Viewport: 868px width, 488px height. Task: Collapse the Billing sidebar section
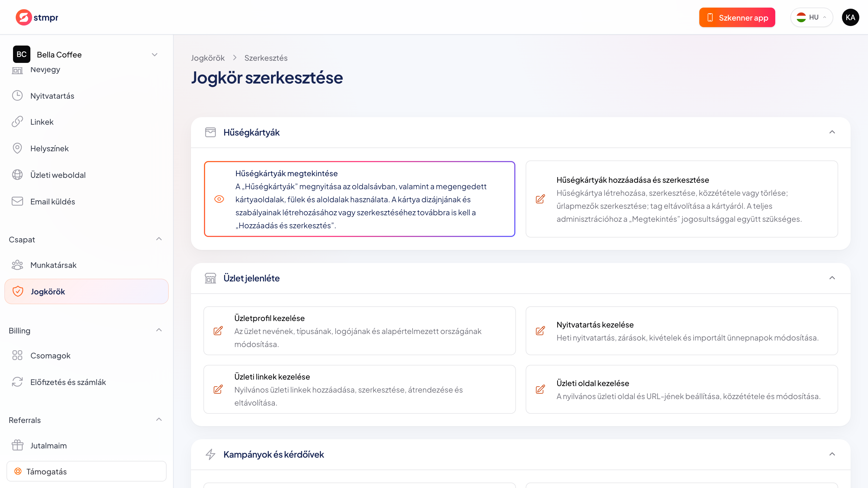click(159, 330)
